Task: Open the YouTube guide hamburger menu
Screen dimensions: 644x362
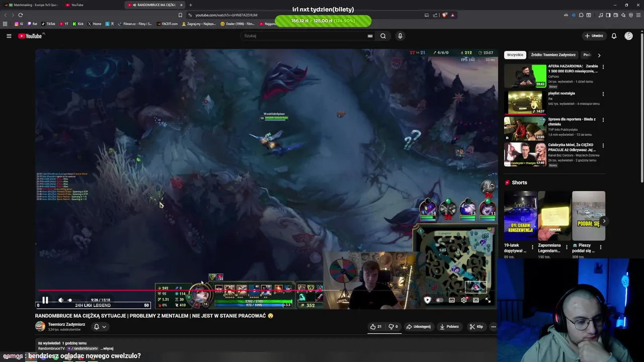Action: coord(9,36)
